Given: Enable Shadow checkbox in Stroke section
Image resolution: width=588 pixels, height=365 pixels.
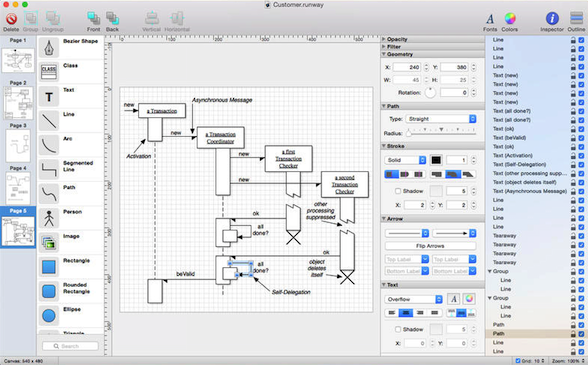Looking at the screenshot, I should pos(398,191).
